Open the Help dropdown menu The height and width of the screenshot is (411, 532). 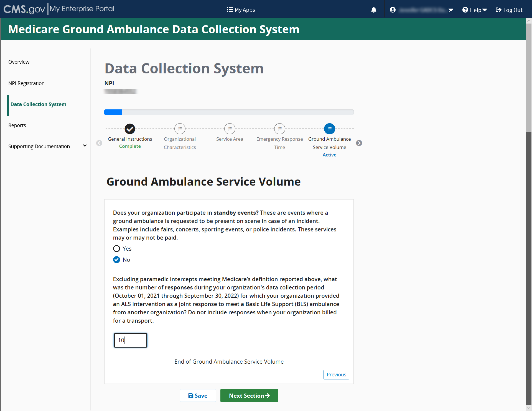coord(475,10)
